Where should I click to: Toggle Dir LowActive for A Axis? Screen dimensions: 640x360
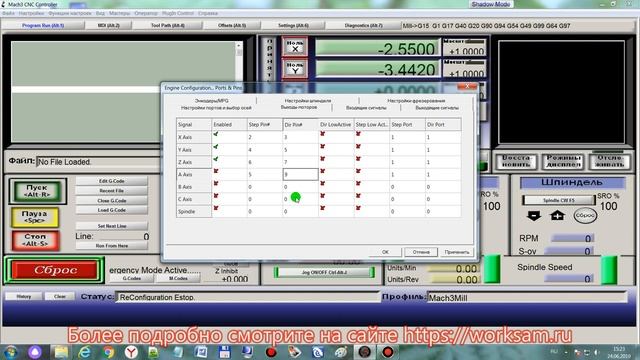tap(322, 171)
